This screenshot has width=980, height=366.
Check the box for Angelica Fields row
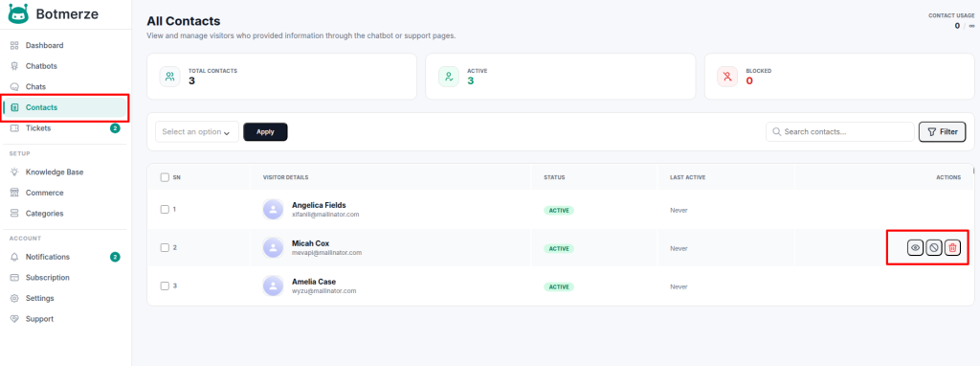[165, 210]
